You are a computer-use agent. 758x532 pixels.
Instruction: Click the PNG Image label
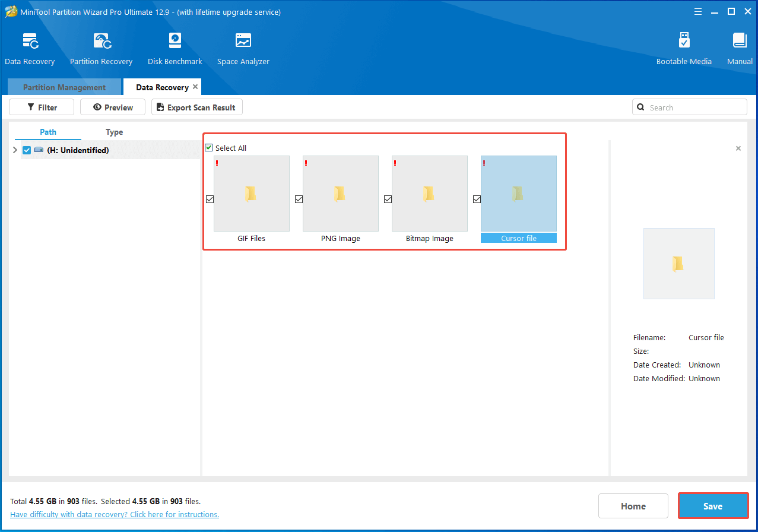pos(341,238)
